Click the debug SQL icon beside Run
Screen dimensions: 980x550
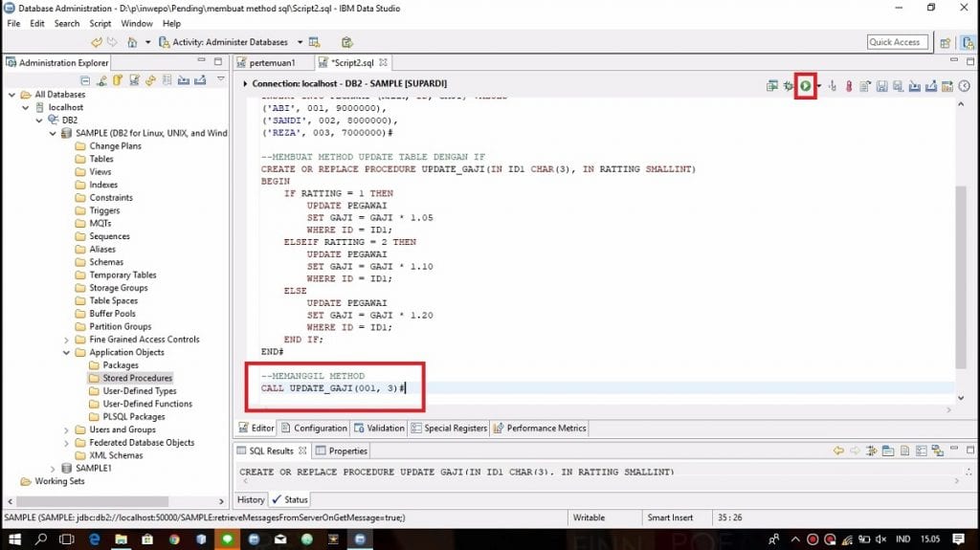[x=788, y=86]
